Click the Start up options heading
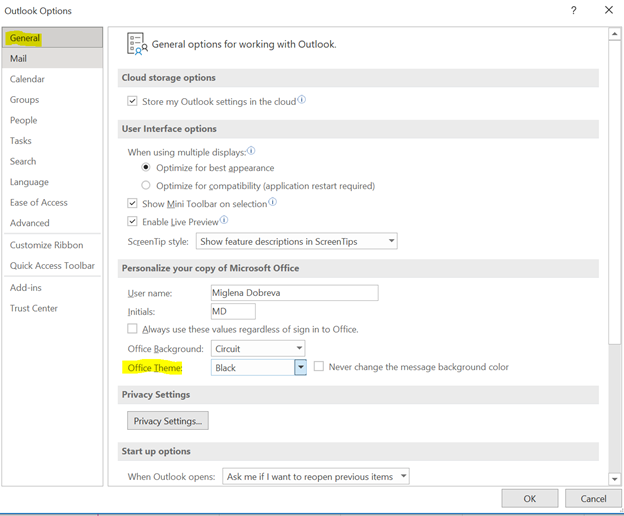Viewport: 624px width, 516px height. click(x=156, y=451)
